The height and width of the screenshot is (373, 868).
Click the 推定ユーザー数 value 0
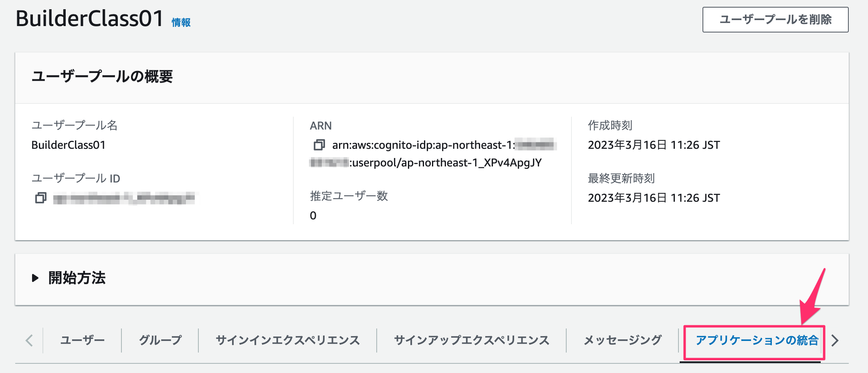313,215
